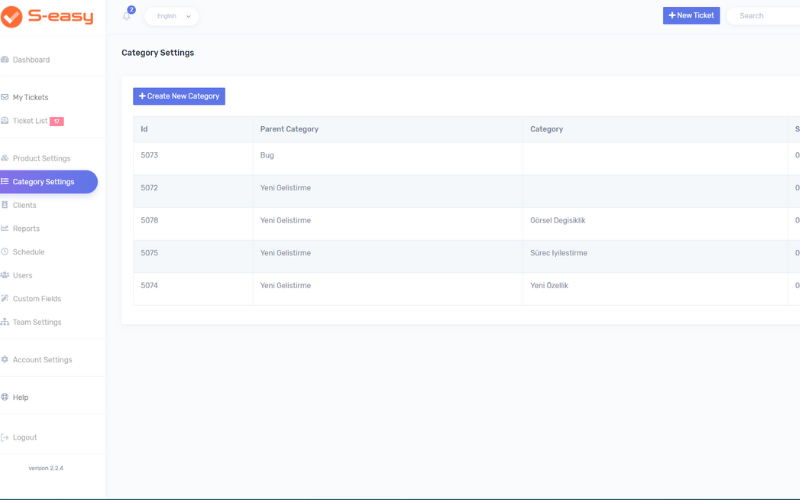Screen dimensions: 800x500
Task: Open Custom Fields in sidebar
Action: 37,299
